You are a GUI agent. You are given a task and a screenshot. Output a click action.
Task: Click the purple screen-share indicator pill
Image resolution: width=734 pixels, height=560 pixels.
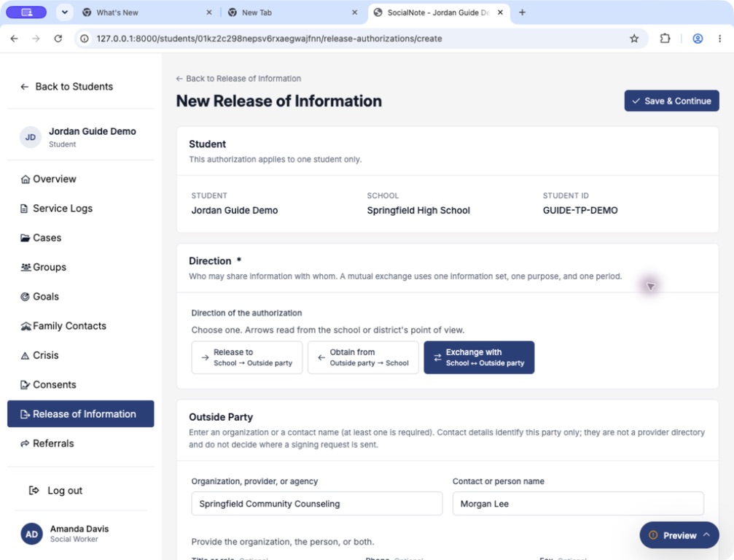tap(27, 12)
